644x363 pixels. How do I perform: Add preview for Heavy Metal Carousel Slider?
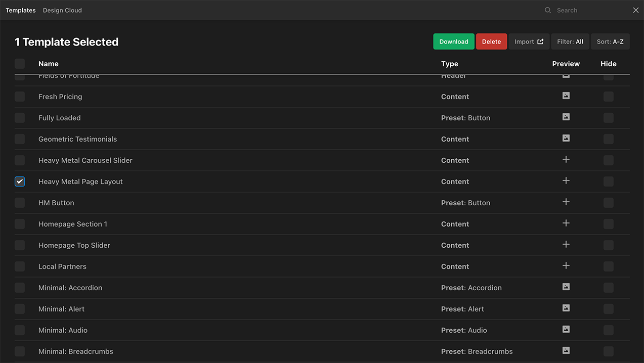(566, 160)
